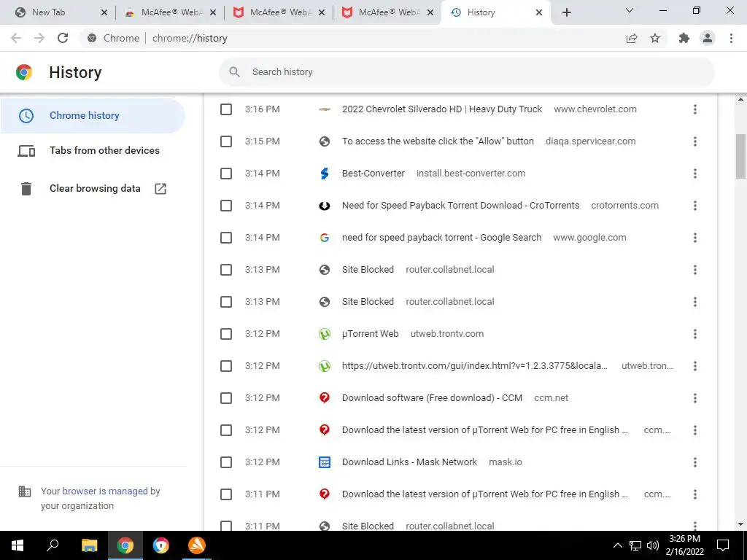Image resolution: width=747 pixels, height=560 pixels.
Task: Open 'browser is managed' link
Action: coord(105,491)
